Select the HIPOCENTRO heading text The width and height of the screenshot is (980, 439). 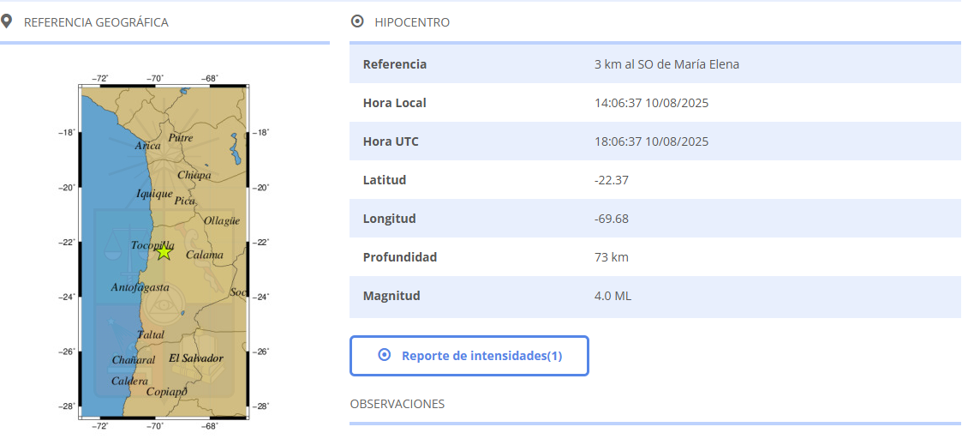pos(412,22)
